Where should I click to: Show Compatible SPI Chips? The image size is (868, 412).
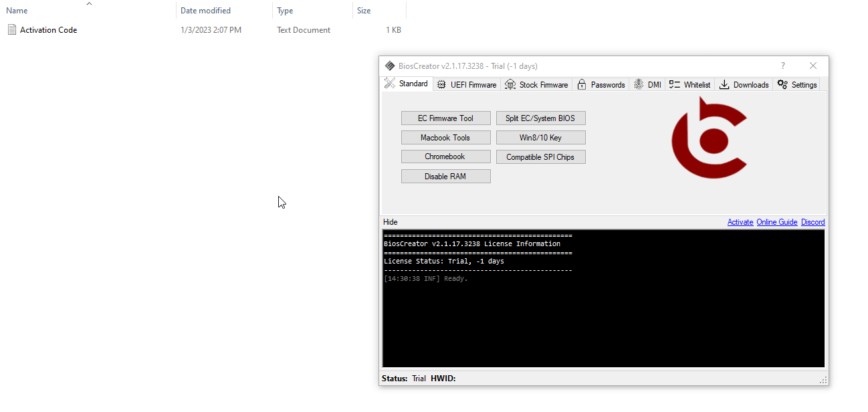[x=540, y=157]
